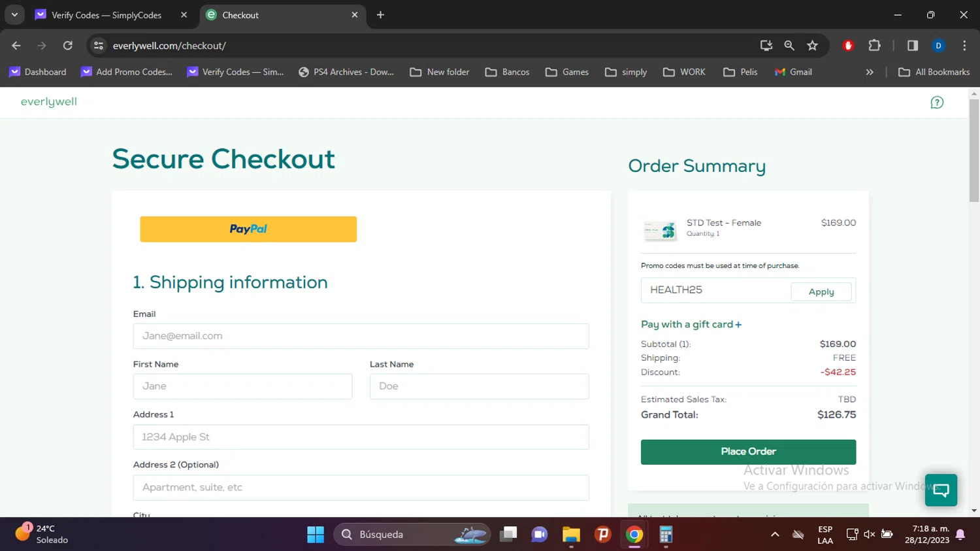This screenshot has height=551, width=980.
Task: Apply the HEALTH25 promo code
Action: tap(821, 292)
